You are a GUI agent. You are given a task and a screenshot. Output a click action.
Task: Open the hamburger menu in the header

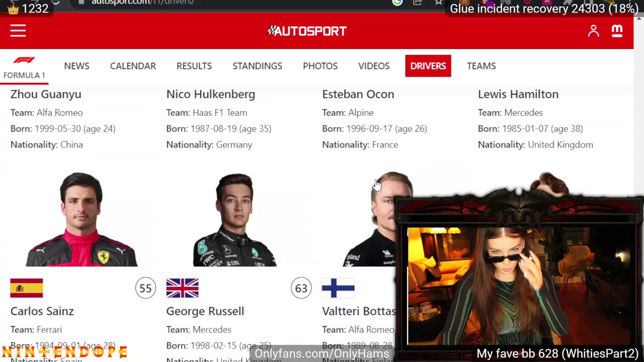tap(18, 31)
